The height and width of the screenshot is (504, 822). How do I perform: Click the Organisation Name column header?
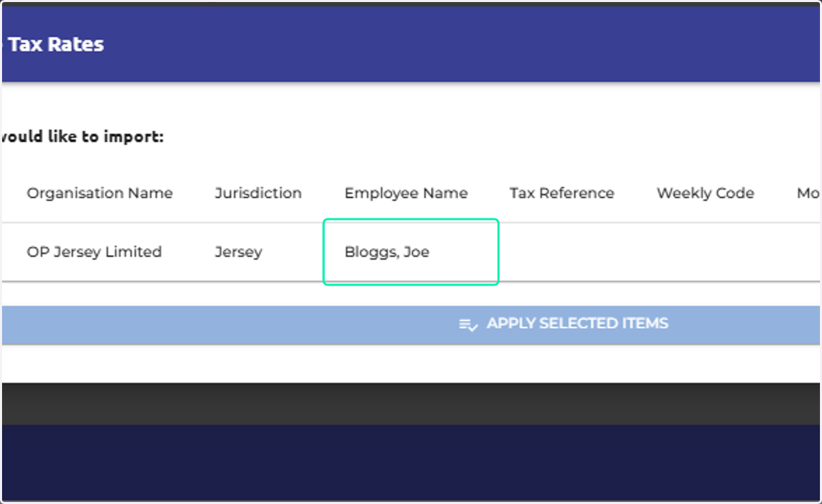pyautogui.click(x=99, y=194)
